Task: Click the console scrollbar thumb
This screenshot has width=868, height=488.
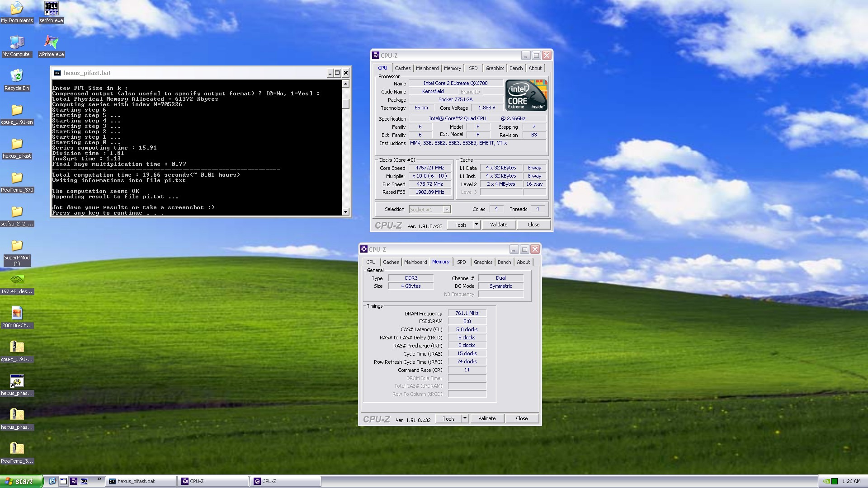Action: (x=345, y=104)
